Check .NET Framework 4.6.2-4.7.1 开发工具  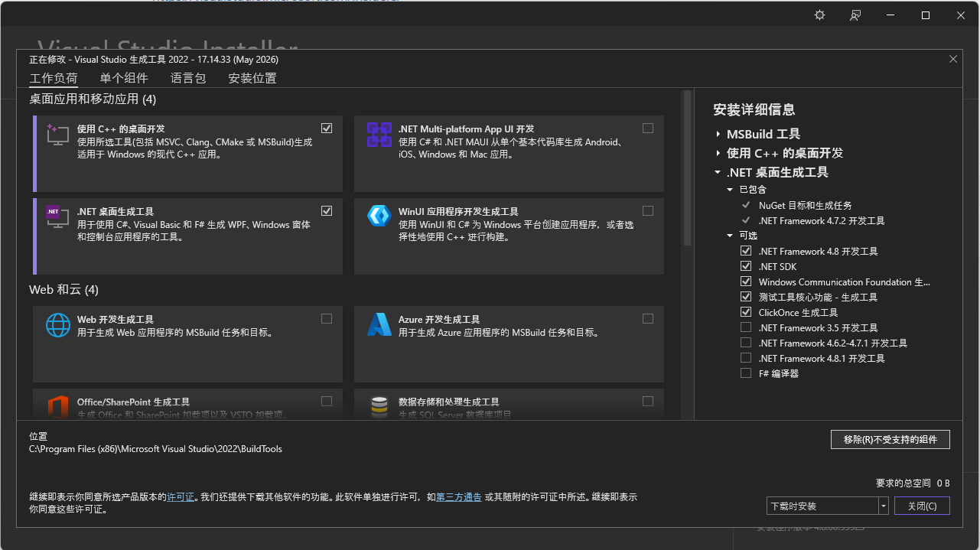point(746,343)
